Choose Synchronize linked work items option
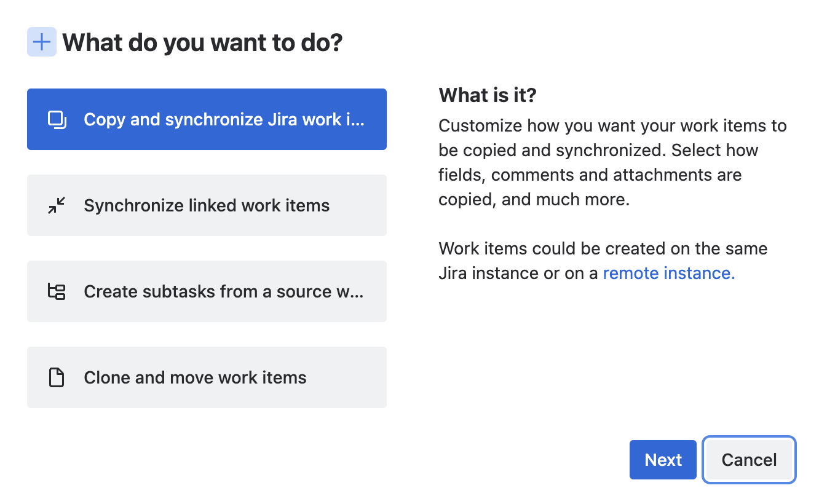 (x=207, y=205)
